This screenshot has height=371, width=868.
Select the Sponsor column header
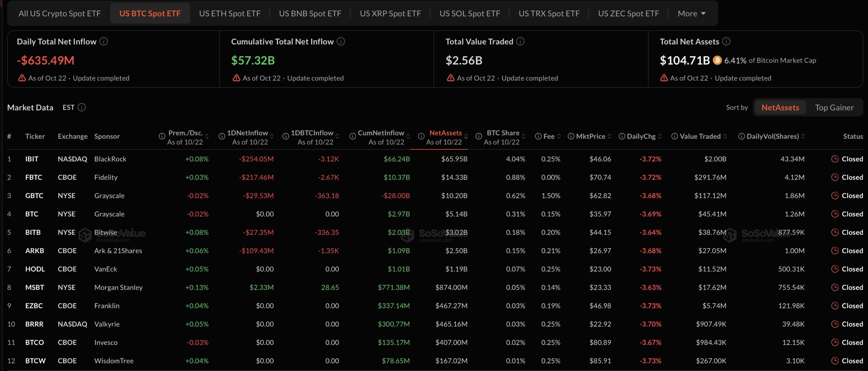click(107, 136)
